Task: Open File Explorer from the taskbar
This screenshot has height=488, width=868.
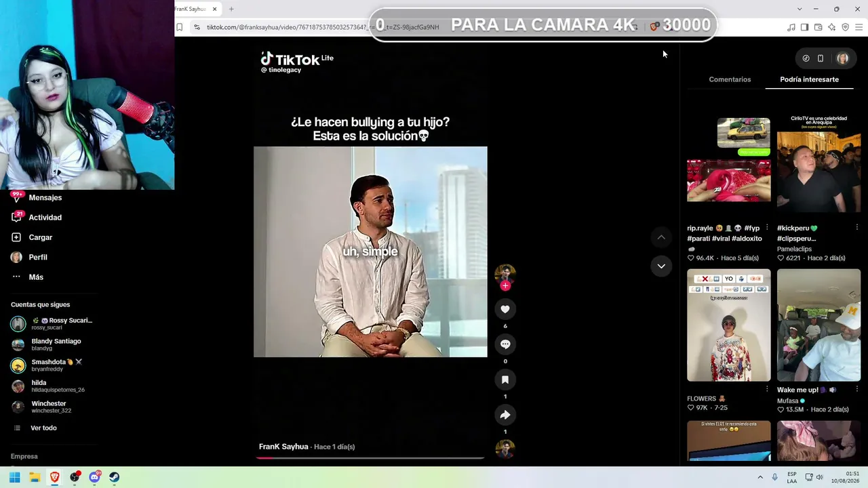Action: [x=35, y=477]
